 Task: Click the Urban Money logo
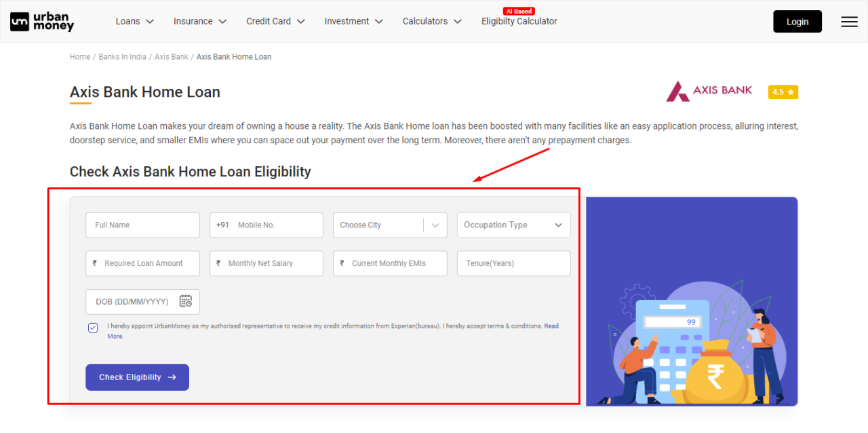(x=42, y=22)
